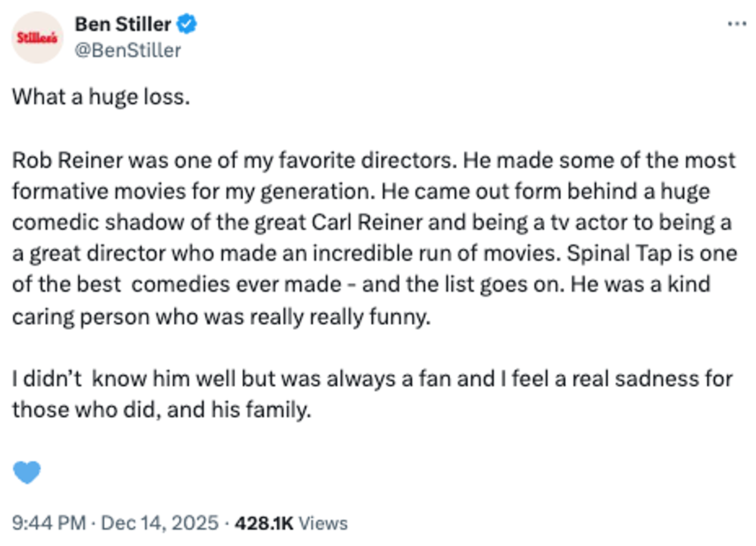This screenshot has width=756, height=546.
Task: Click the 9:44 PM time label
Action: 48,523
